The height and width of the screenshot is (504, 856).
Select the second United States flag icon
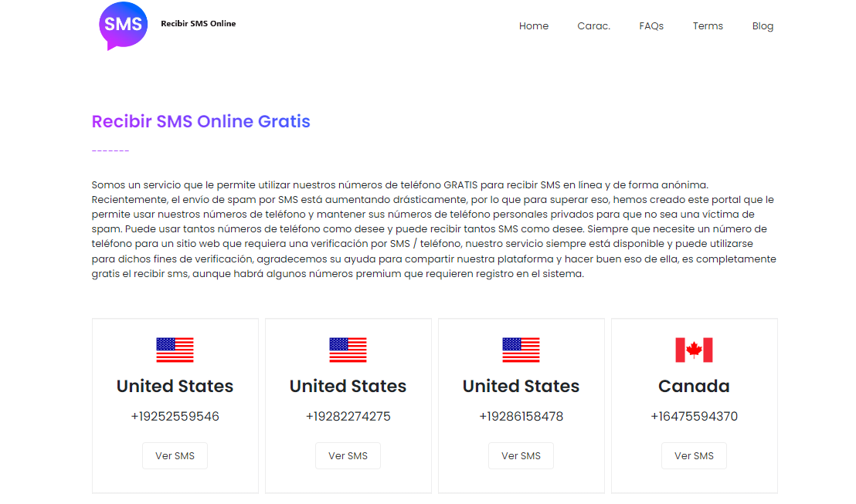[348, 349]
